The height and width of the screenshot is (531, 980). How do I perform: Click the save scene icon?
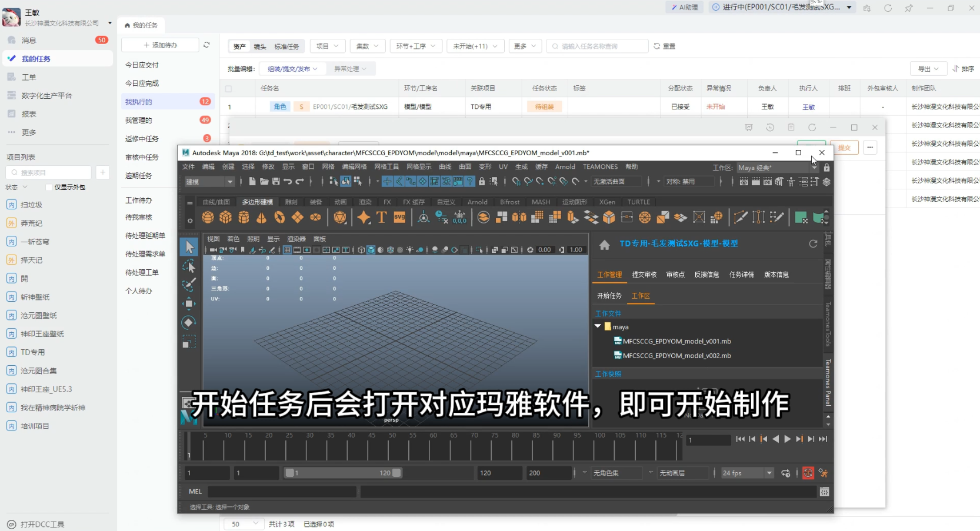tap(276, 182)
